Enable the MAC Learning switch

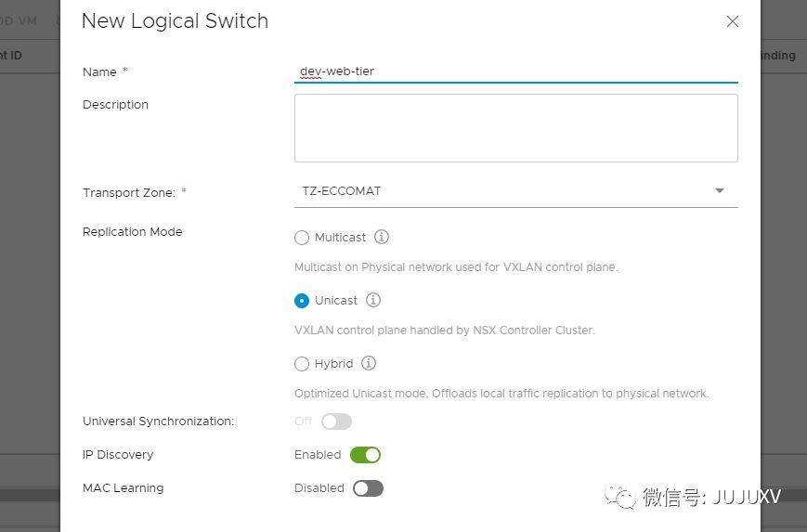pos(368,488)
